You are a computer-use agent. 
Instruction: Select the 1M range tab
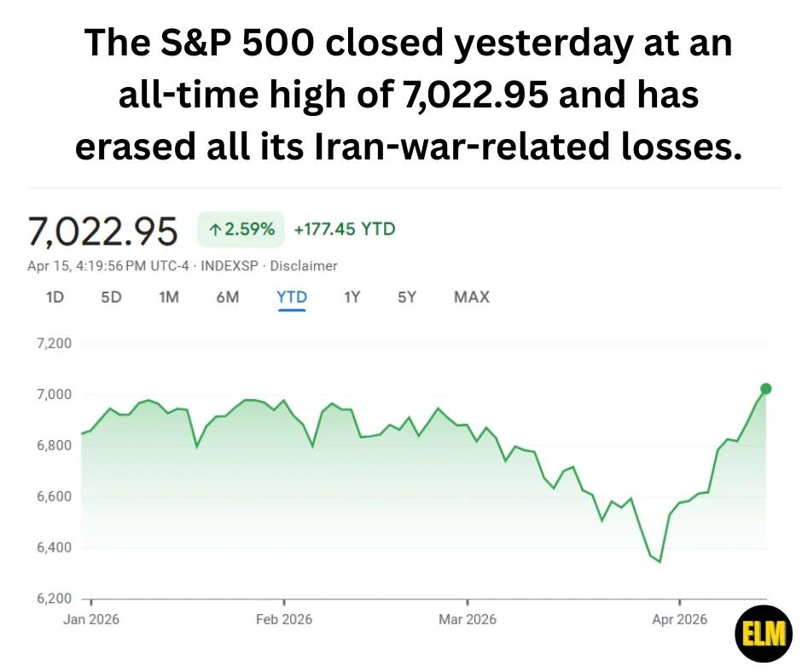point(167,298)
